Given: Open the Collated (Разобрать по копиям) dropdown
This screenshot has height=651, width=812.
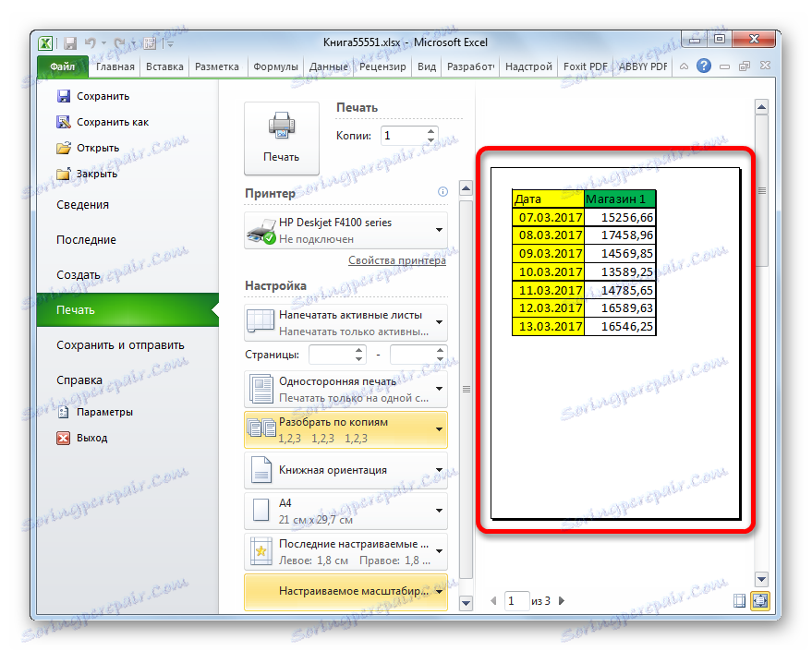Looking at the screenshot, I should (345, 429).
